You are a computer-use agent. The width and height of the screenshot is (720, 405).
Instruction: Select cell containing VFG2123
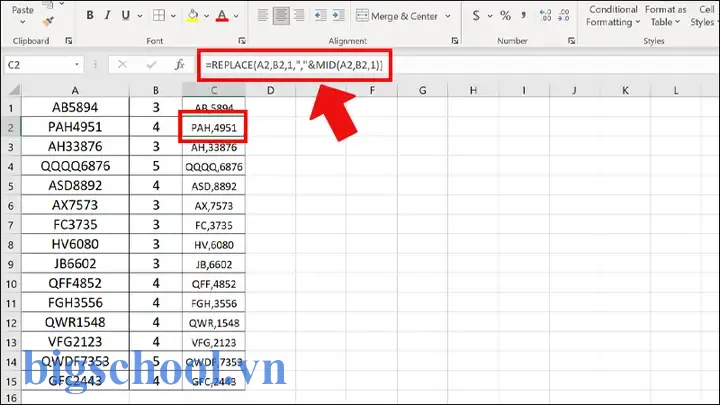click(75, 342)
